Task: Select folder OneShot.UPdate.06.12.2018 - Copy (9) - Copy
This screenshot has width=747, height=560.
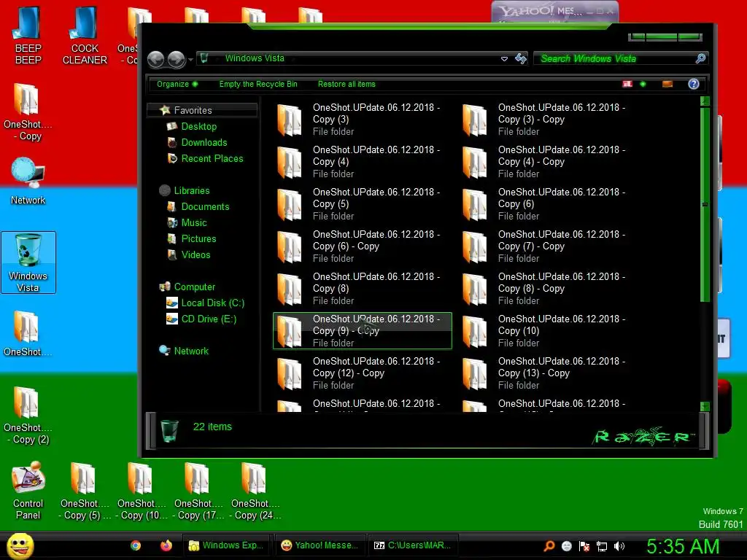Action: 362,331
